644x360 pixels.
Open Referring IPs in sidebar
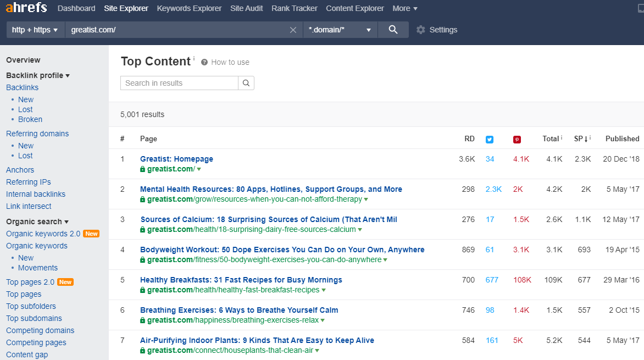pyautogui.click(x=29, y=182)
